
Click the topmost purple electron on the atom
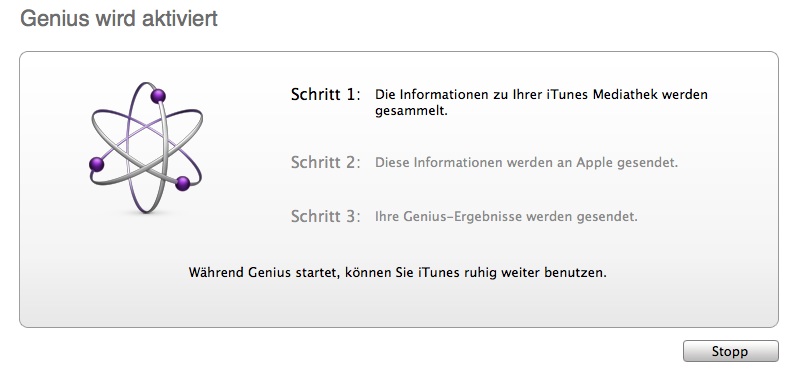click(158, 96)
